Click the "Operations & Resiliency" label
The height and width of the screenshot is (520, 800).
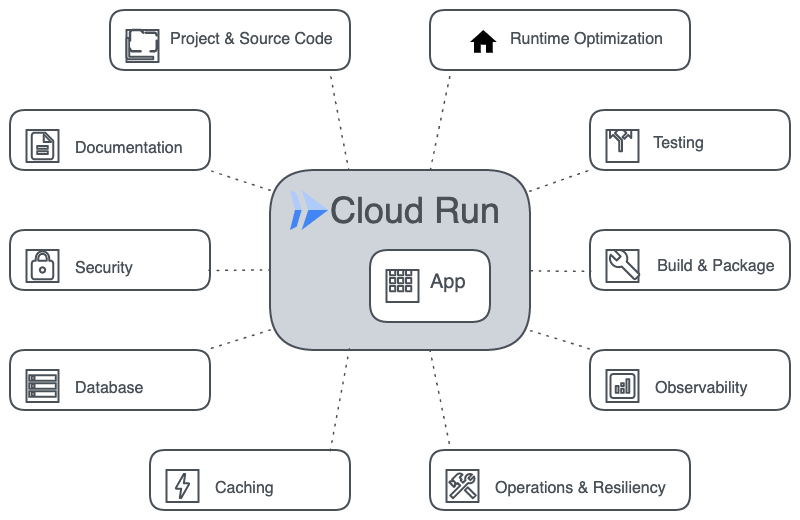(580, 487)
